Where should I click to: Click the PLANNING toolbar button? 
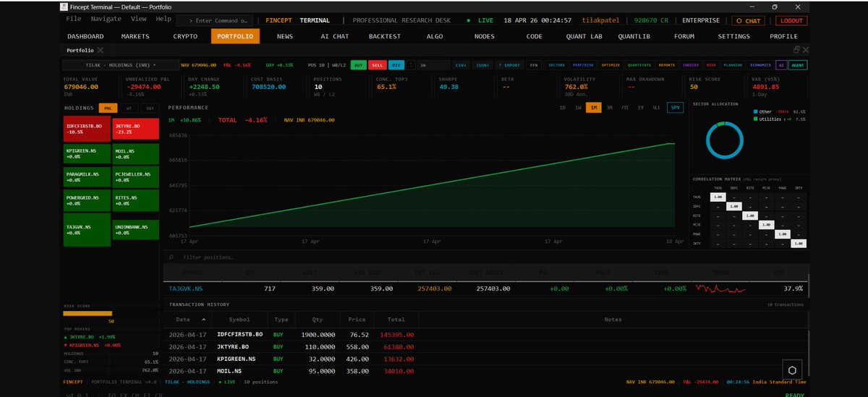[x=733, y=65]
